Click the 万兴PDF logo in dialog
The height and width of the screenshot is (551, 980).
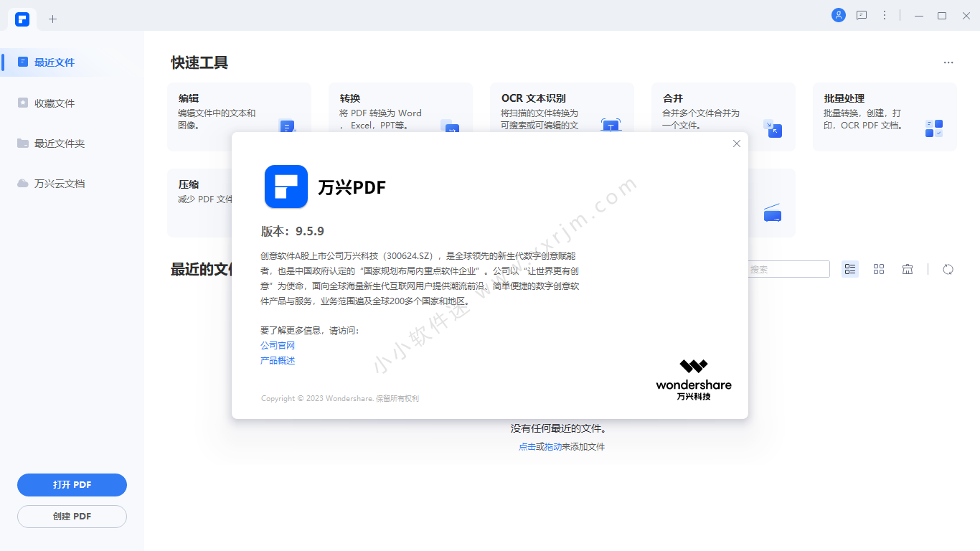click(286, 187)
